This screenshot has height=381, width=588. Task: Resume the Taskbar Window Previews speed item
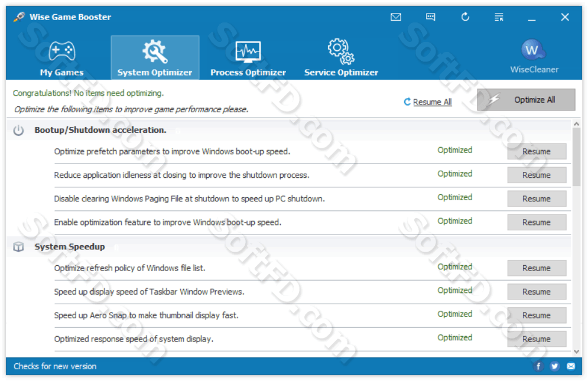click(537, 292)
